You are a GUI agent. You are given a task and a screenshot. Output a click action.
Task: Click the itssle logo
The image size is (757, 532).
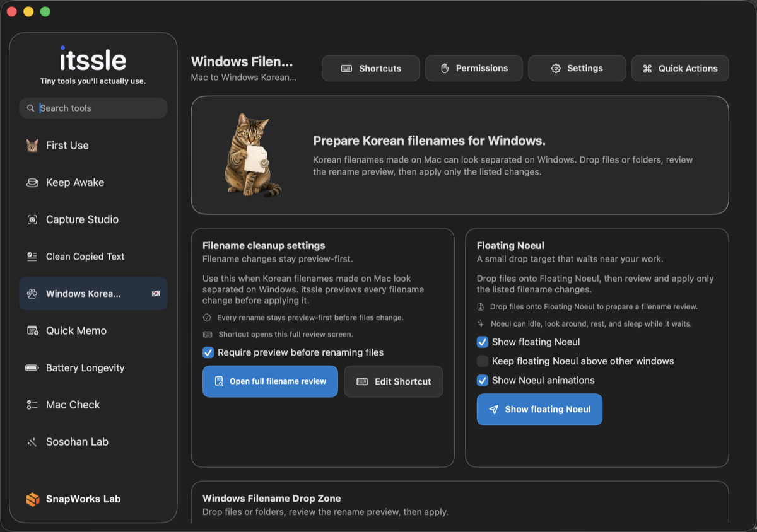[x=93, y=59]
